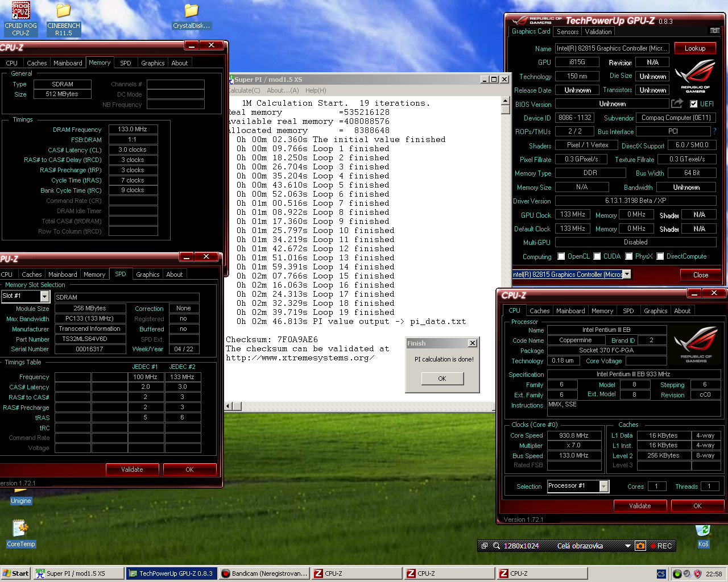Click Validate in CPU-Z SPD window
The width and height of the screenshot is (728, 582).
pyautogui.click(x=132, y=469)
